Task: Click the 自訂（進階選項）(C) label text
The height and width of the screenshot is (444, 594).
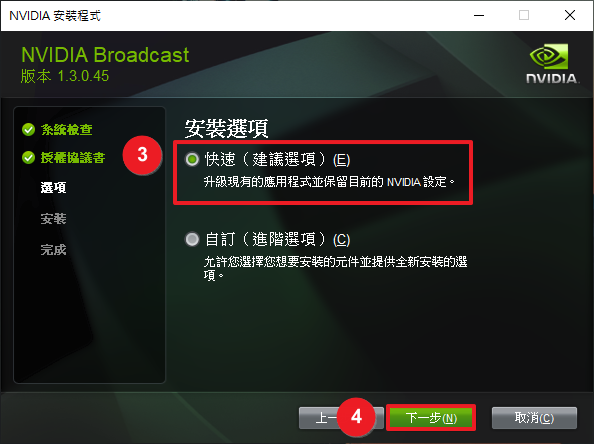Action: pos(277,239)
